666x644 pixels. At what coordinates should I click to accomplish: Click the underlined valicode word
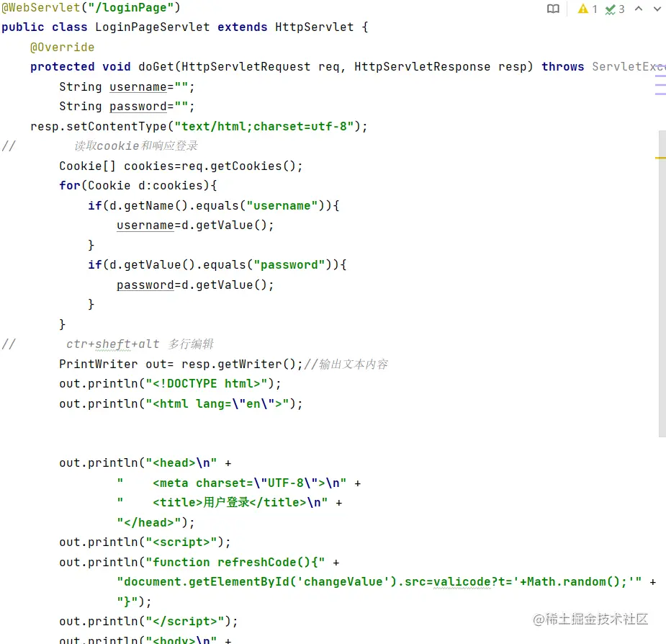[462, 582]
